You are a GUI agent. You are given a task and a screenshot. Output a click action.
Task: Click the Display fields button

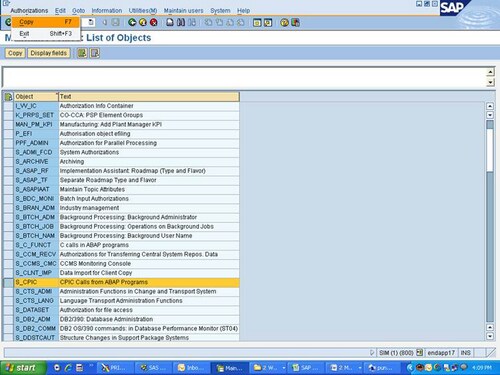point(49,53)
